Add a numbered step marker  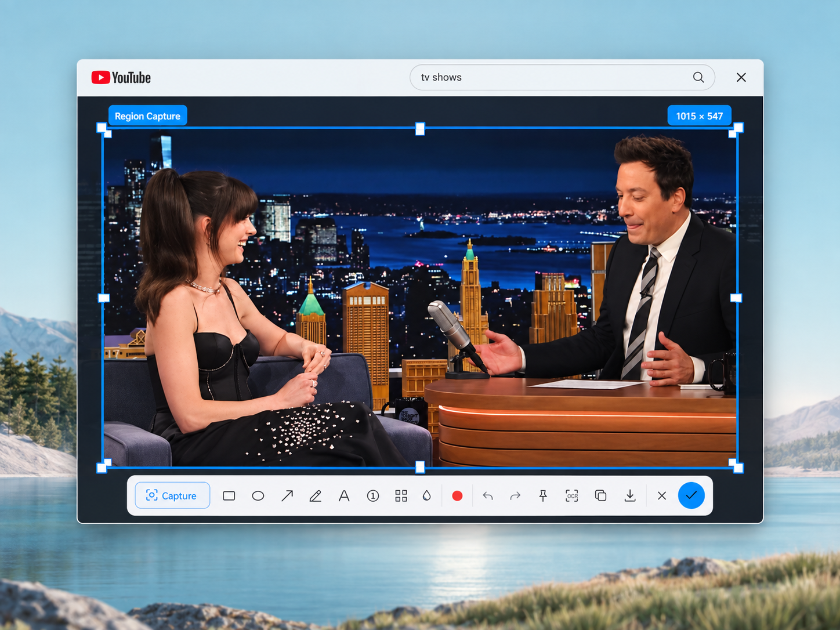click(x=373, y=496)
